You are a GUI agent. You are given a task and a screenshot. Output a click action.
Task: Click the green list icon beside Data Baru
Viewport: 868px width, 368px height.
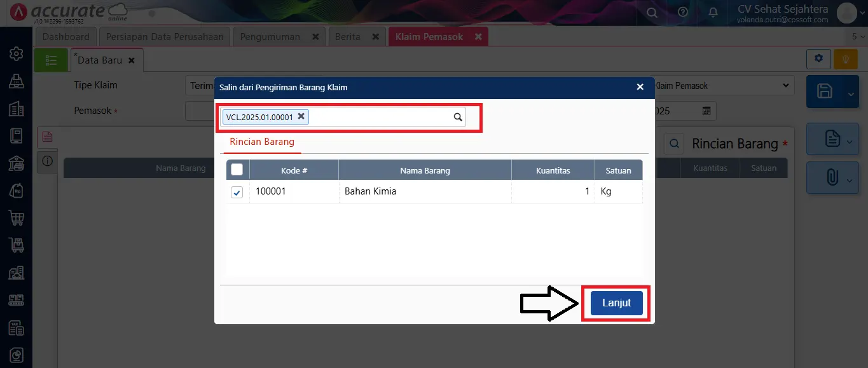tap(51, 59)
